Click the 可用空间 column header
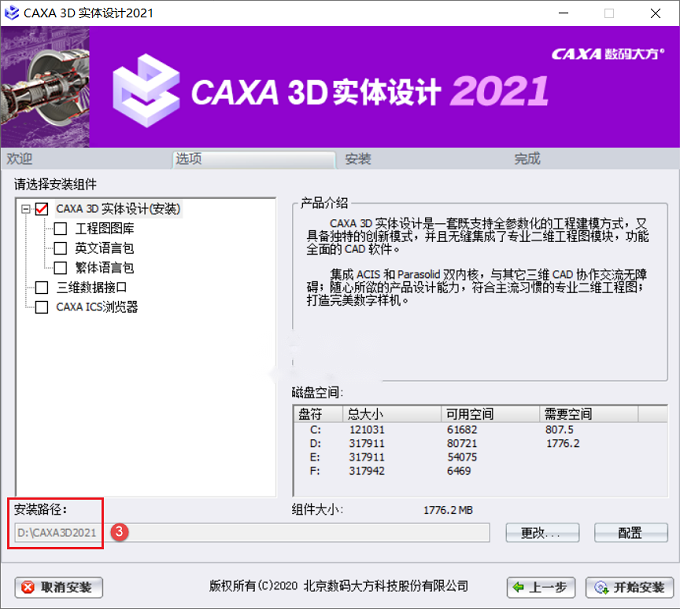The height and width of the screenshot is (609, 680). (490, 414)
